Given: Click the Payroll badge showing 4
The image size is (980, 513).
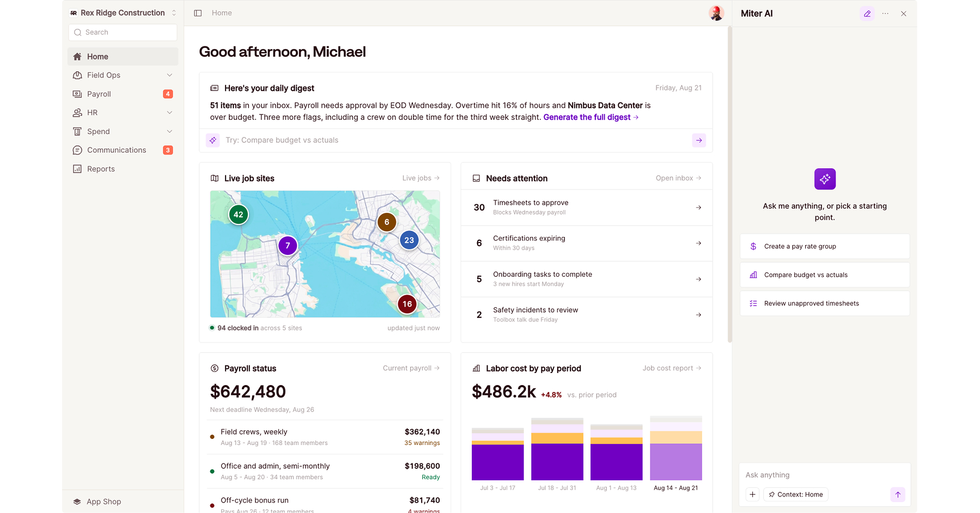Looking at the screenshot, I should pos(168,94).
